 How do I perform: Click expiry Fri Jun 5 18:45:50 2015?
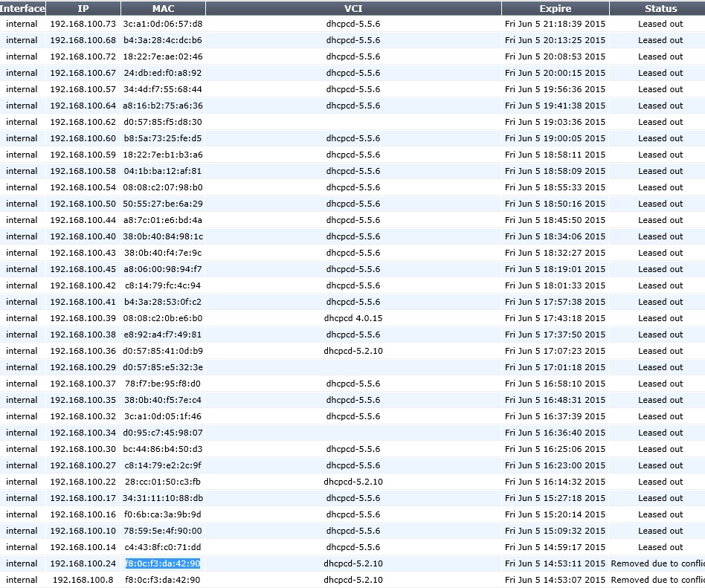tap(556, 220)
